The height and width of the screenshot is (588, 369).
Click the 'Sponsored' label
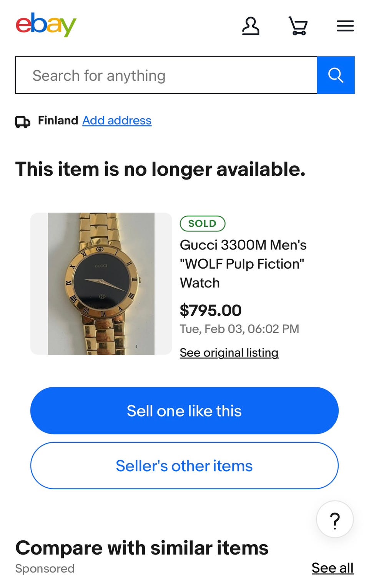45,569
